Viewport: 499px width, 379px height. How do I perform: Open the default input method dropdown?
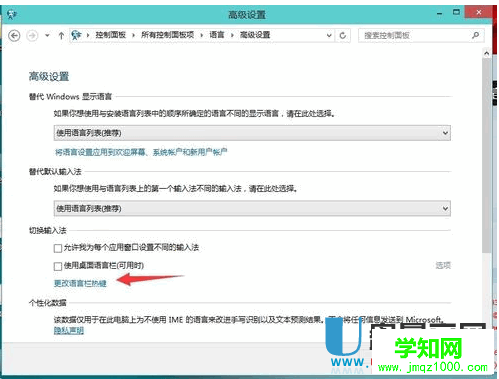[x=252, y=209]
